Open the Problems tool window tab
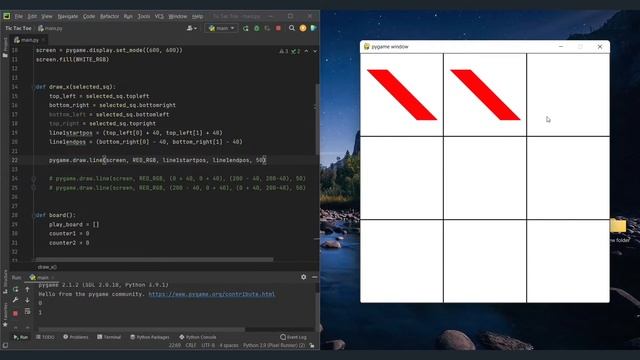The image size is (640, 360). tap(76, 337)
